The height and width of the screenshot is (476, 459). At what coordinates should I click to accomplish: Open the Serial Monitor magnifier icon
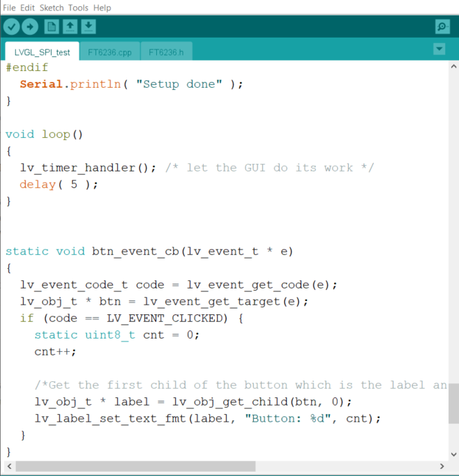pos(442,26)
